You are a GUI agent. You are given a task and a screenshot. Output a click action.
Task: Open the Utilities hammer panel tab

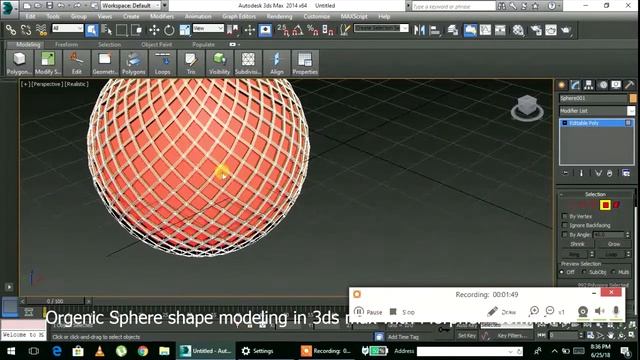629,85
